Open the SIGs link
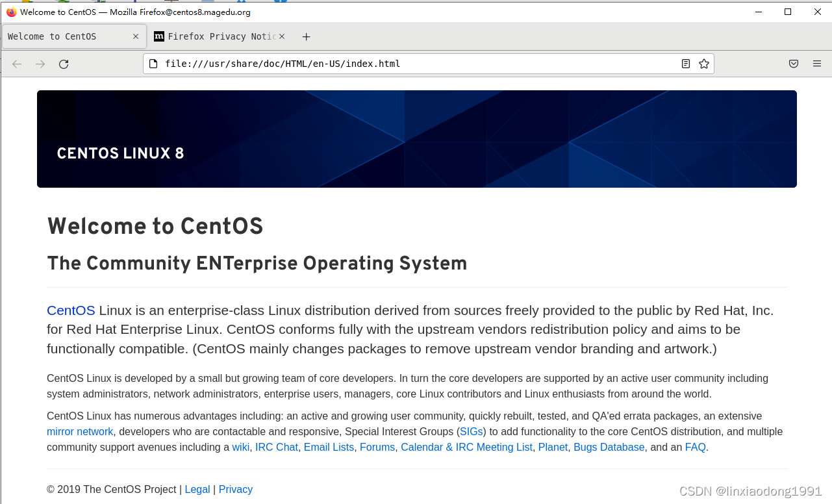This screenshot has width=832, height=504. pyautogui.click(x=472, y=431)
